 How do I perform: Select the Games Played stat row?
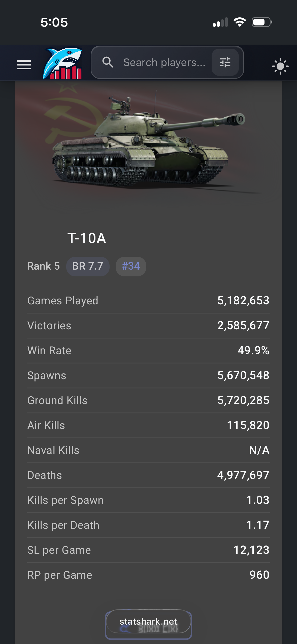148,301
